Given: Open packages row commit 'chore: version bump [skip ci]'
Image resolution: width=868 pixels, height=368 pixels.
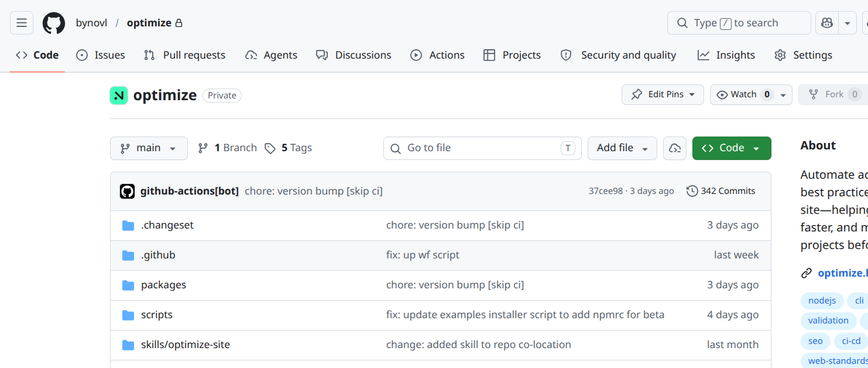Looking at the screenshot, I should pyautogui.click(x=455, y=285).
